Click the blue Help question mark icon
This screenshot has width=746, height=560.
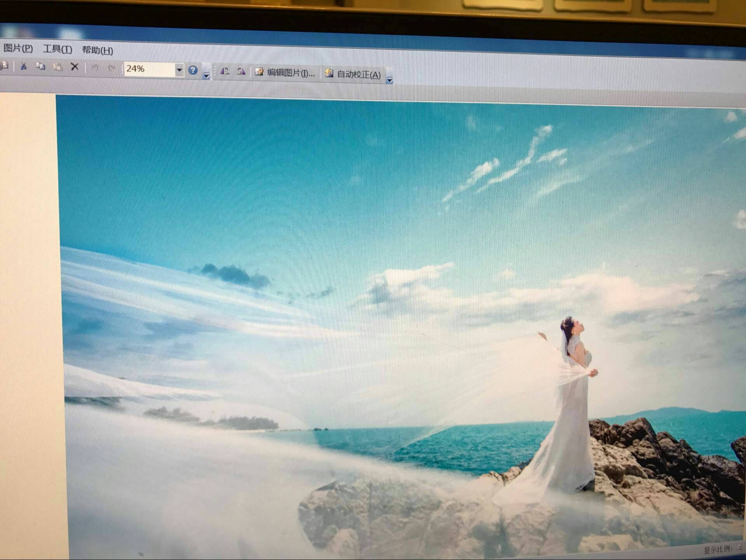tap(193, 70)
